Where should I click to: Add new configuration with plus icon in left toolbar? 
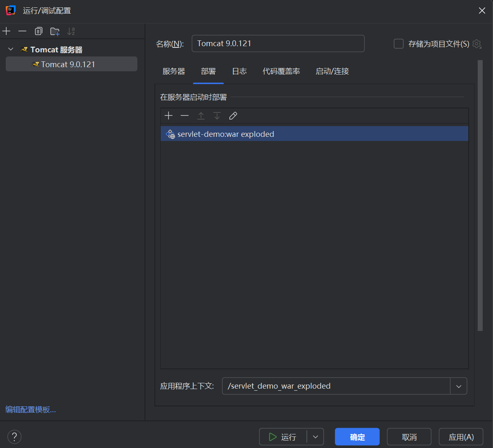6,31
